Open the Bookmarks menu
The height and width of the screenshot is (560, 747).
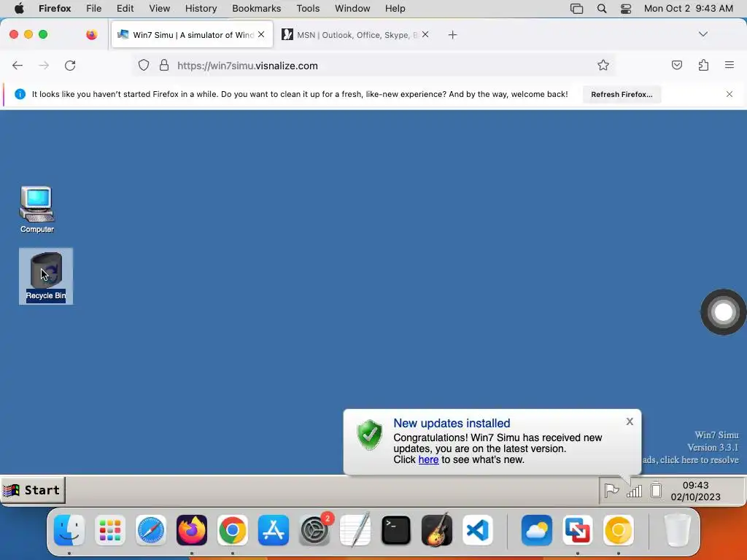256,9
